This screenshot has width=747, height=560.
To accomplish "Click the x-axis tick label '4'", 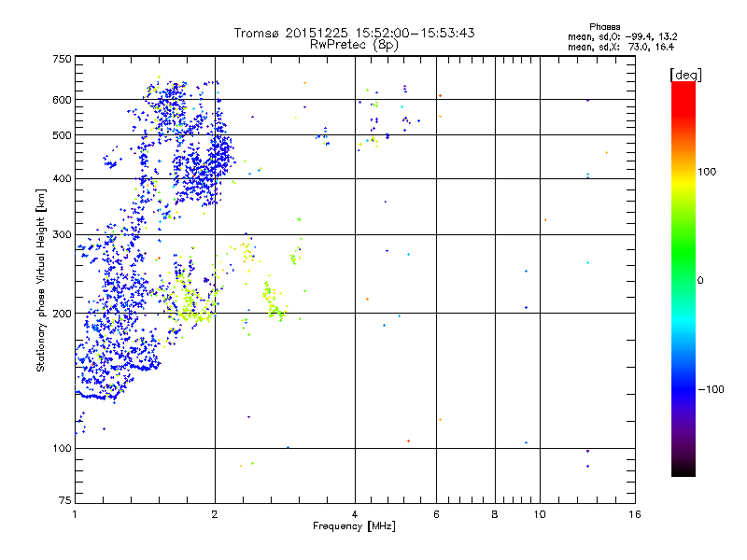I will coord(355,514).
